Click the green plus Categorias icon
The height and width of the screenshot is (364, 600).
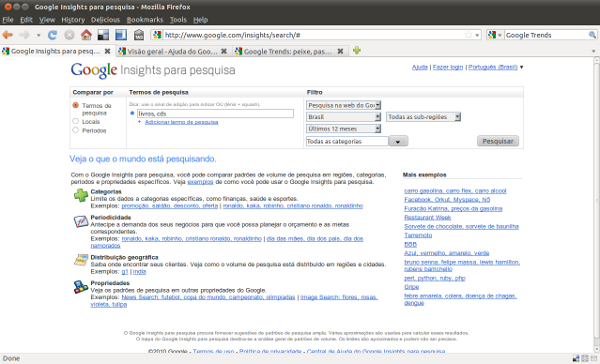(x=81, y=196)
